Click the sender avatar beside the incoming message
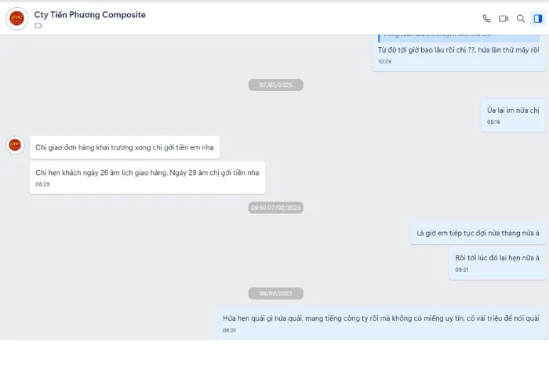This screenshot has width=549, height=392. [15, 145]
